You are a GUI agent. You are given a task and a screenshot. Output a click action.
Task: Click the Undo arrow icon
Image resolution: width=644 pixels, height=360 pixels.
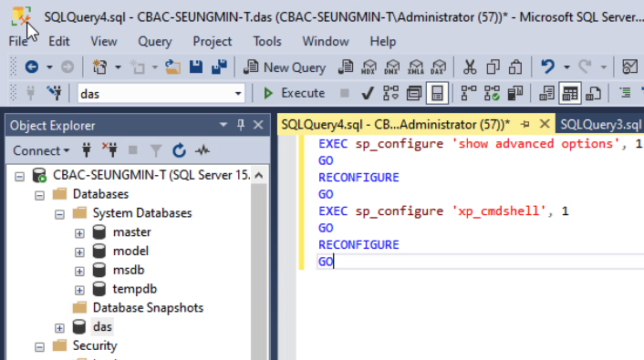coord(547,67)
